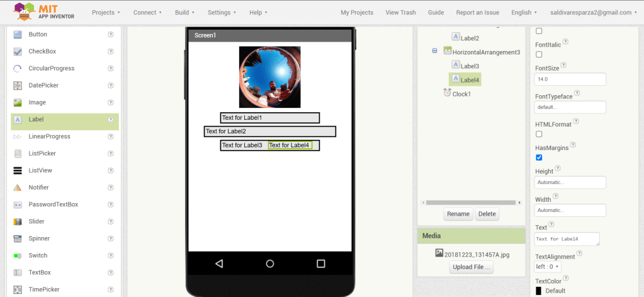Tap the Android home circle icon
The width and height of the screenshot is (644, 297).
(x=270, y=264)
